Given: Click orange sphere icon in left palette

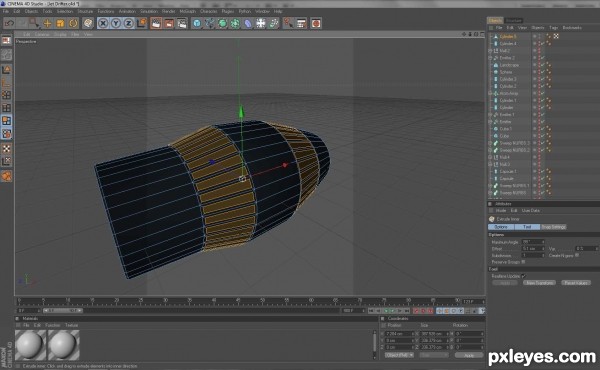Looking at the screenshot, I should [x=7, y=176].
